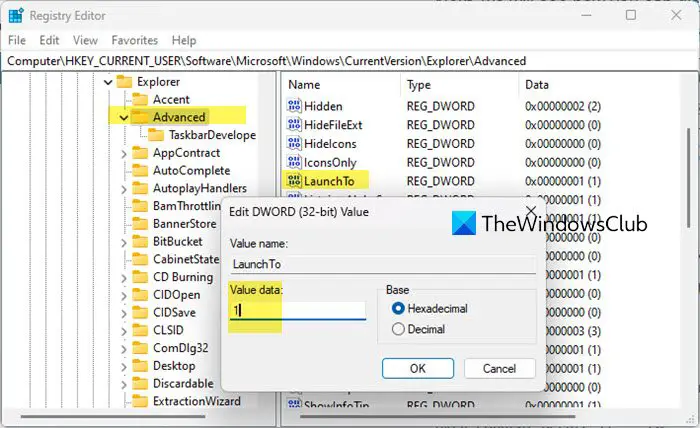Expand the CLSID tree node
700x428 pixels.
[124, 332]
